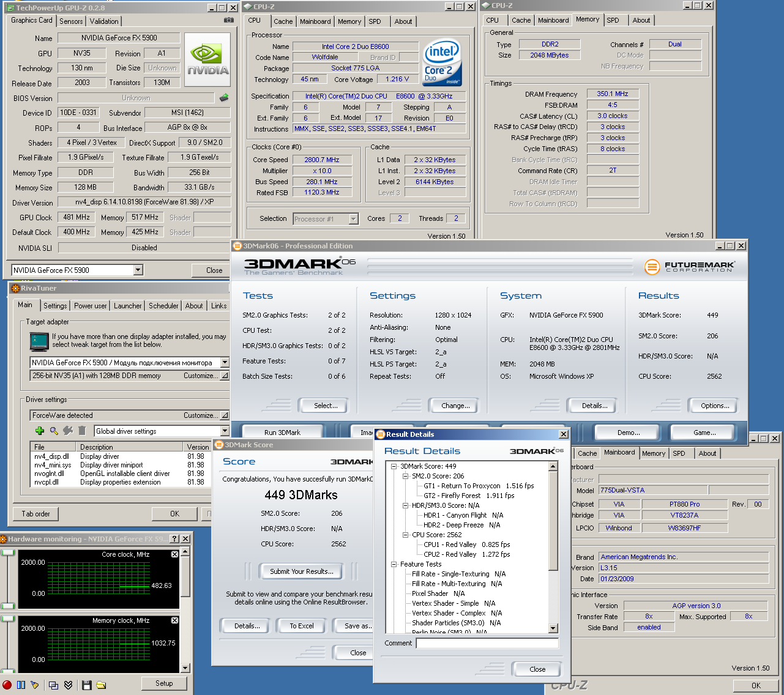This screenshot has width=784, height=695.
Task: Pause the Hardware monitoring graphs
Action: pyautogui.click(x=21, y=685)
